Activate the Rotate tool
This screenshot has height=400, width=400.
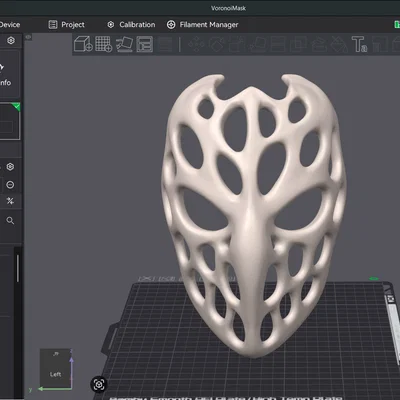[217, 44]
